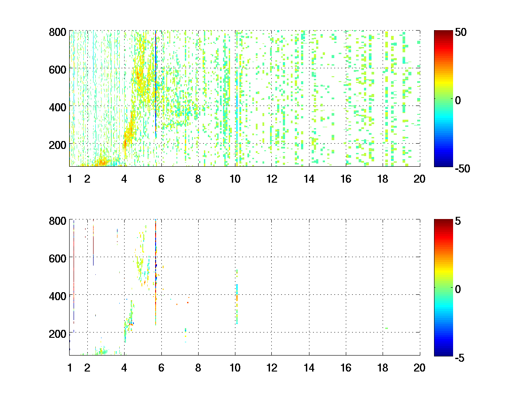Click x-axis label '20' under lower plot
Screen dimensions: 532x399
(x=419, y=368)
